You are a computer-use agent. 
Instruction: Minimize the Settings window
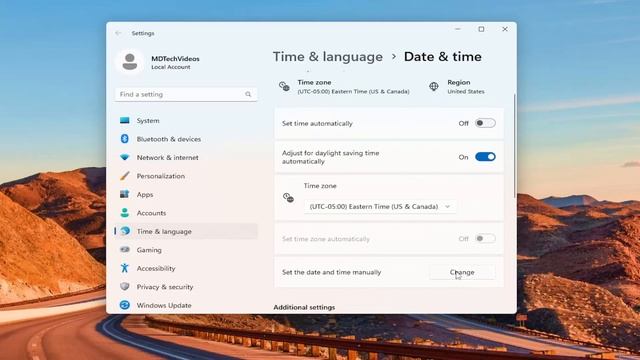[458, 29]
